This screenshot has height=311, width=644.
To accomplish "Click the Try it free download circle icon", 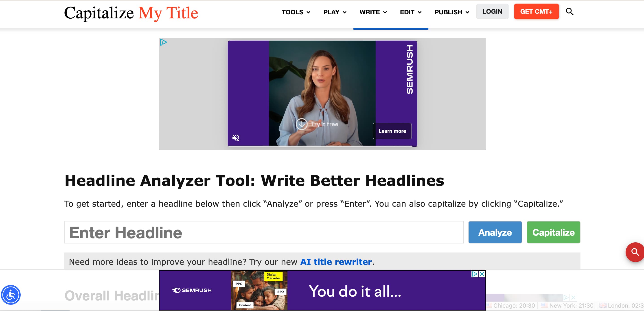I will tap(302, 124).
